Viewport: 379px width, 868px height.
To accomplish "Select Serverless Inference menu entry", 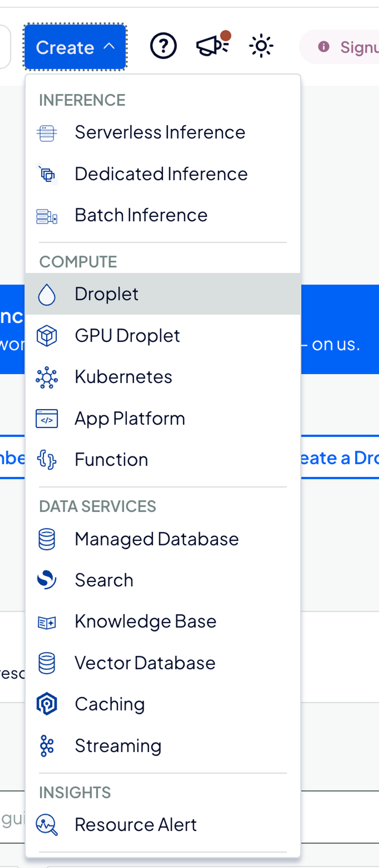I will pos(163,132).
